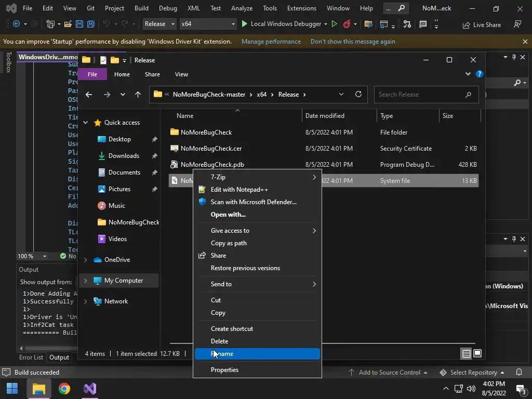Screen dimensions: 532x399
Task: Select the NoMoreBugCheck folder row
Action: click(x=323, y=132)
